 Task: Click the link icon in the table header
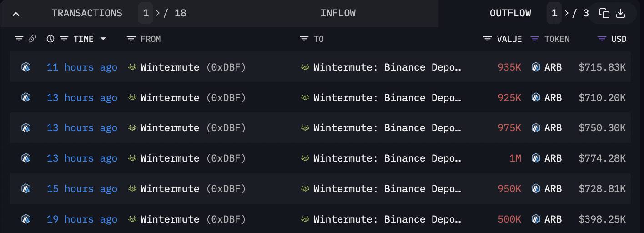[x=32, y=39]
